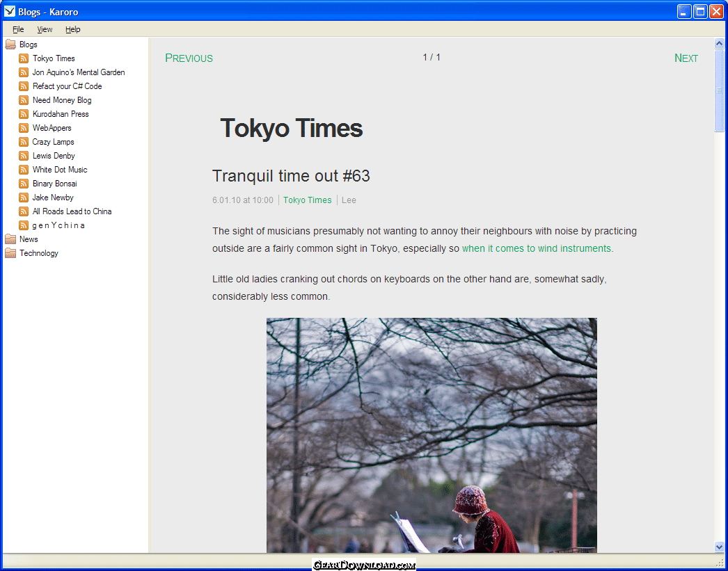Select Kurodahan Press feed label
This screenshot has height=571, width=728.
[x=61, y=114]
